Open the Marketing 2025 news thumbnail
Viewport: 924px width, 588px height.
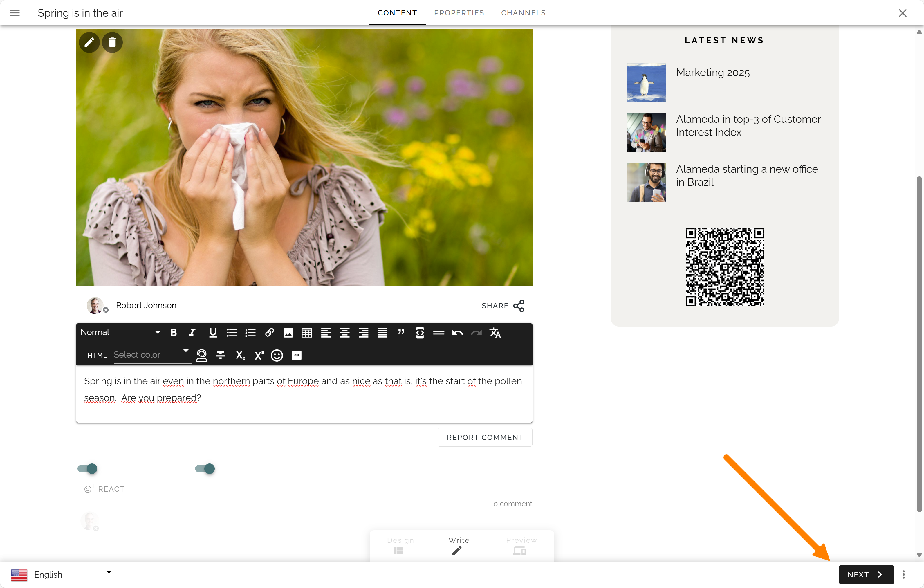[646, 82]
